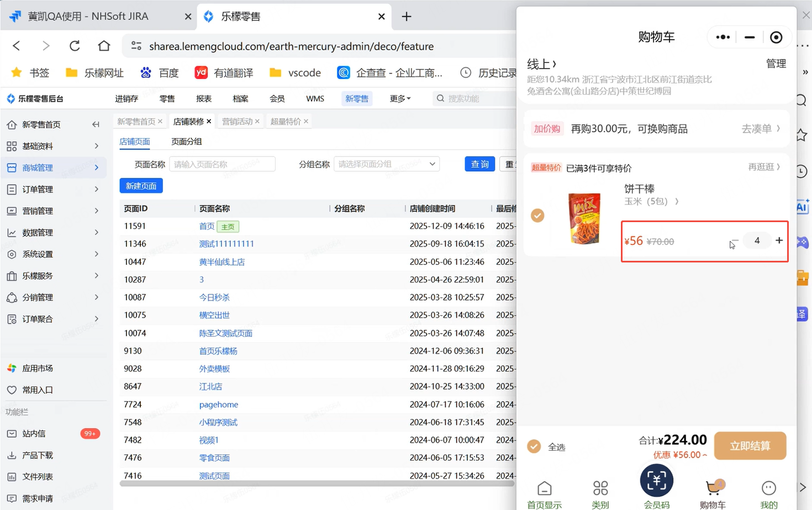Open browser home page icon
The width and height of the screenshot is (812, 510).
104,46
